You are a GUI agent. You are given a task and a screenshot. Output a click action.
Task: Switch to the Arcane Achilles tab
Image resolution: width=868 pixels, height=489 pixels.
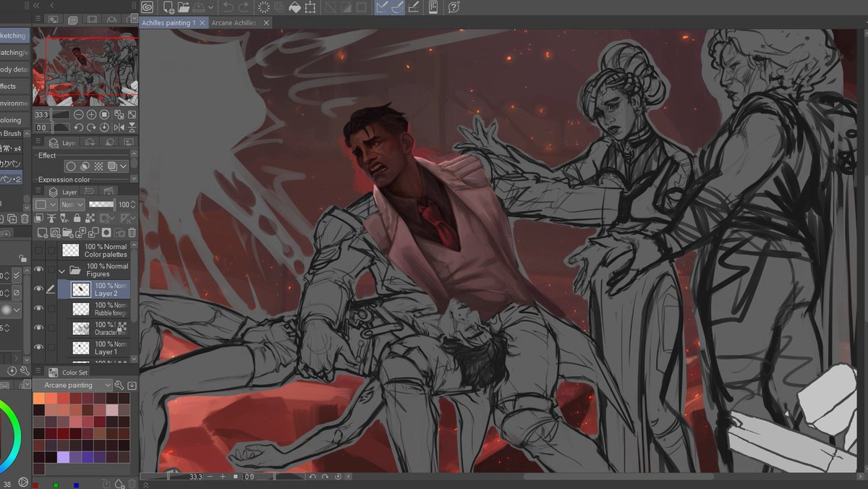pos(234,23)
